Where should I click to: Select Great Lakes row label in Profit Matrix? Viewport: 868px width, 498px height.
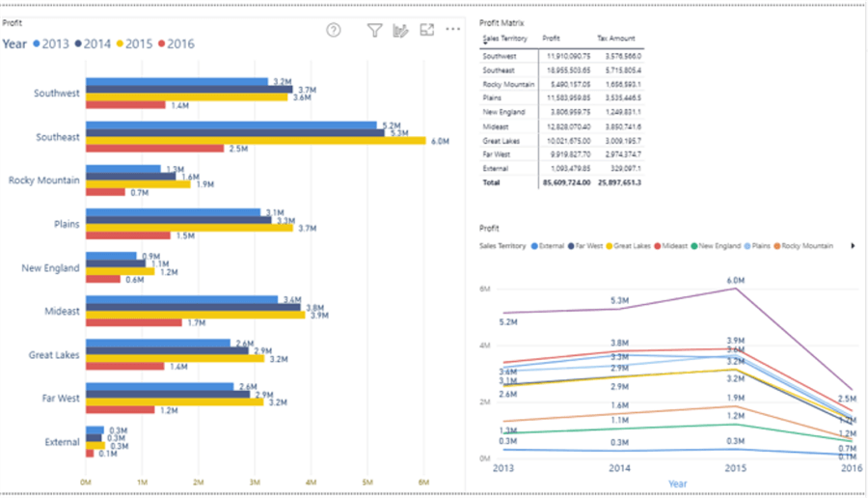(501, 141)
